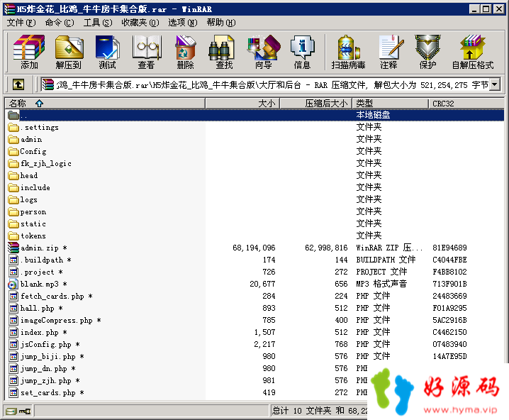Sort by CRC32 column header

click(x=466, y=104)
